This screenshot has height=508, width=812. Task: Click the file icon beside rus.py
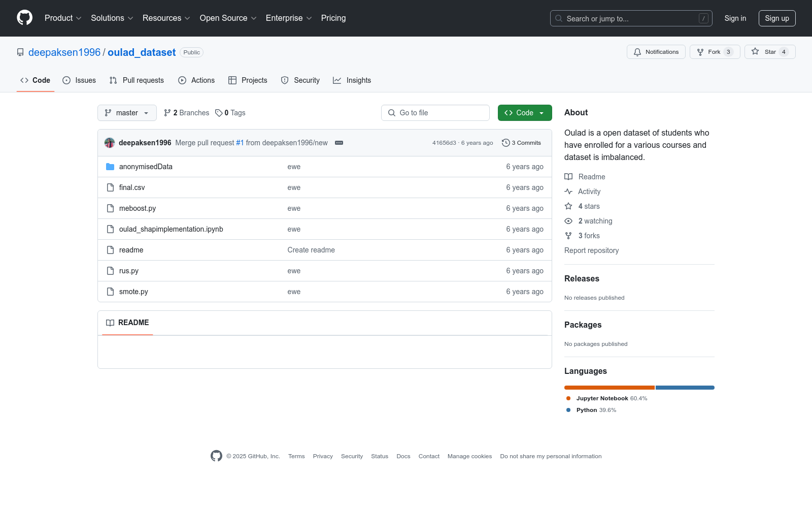[110, 271]
